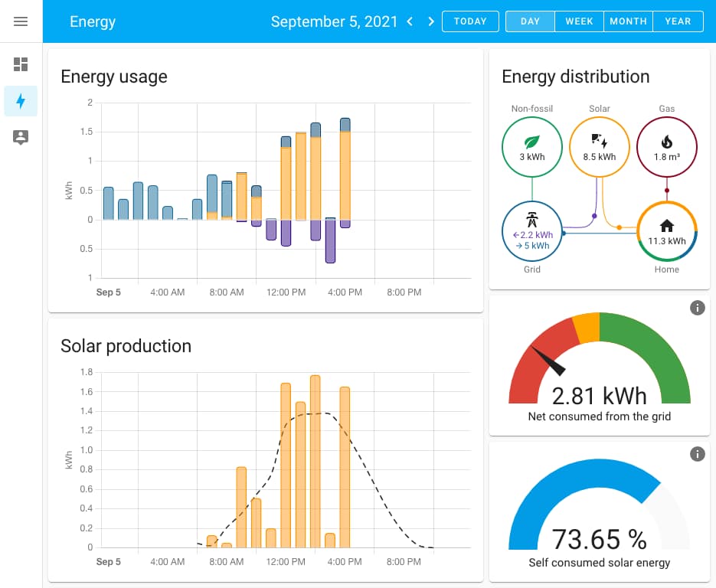
Task: Open the hamburger sidebar menu
Action: [21, 21]
